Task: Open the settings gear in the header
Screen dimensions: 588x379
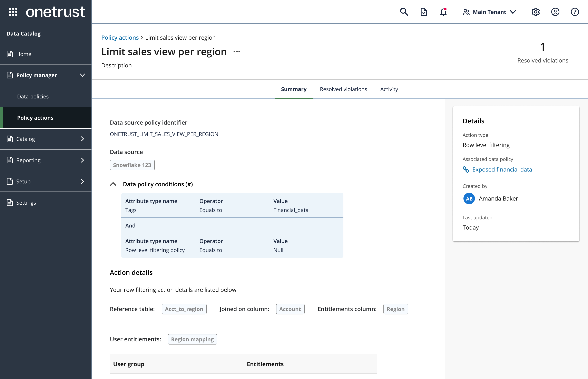Action: pos(536,12)
